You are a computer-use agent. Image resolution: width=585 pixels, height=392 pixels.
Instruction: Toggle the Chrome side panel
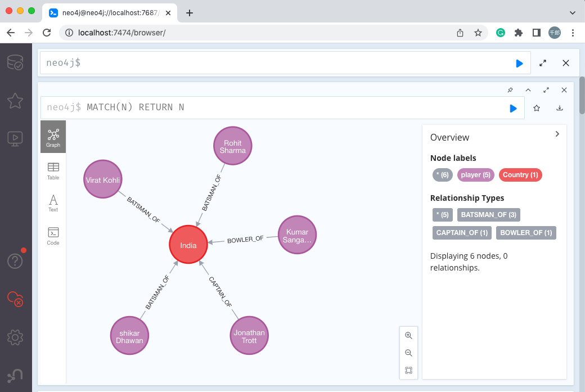pos(536,33)
